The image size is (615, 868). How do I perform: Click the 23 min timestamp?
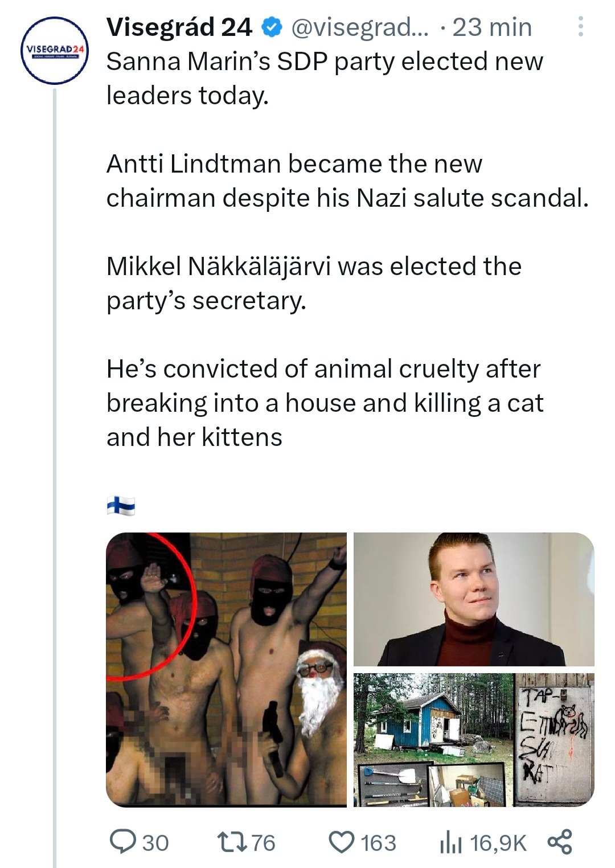[x=491, y=27]
